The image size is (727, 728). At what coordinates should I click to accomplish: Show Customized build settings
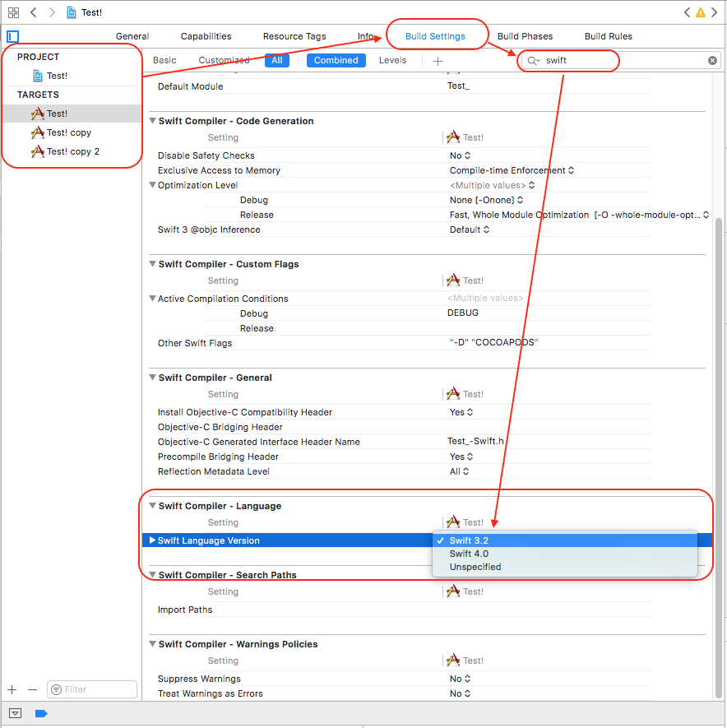(x=225, y=60)
